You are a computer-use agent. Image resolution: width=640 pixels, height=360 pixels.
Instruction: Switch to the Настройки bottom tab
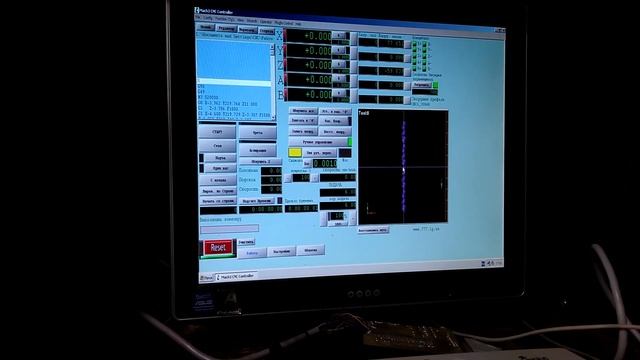pos(282,251)
